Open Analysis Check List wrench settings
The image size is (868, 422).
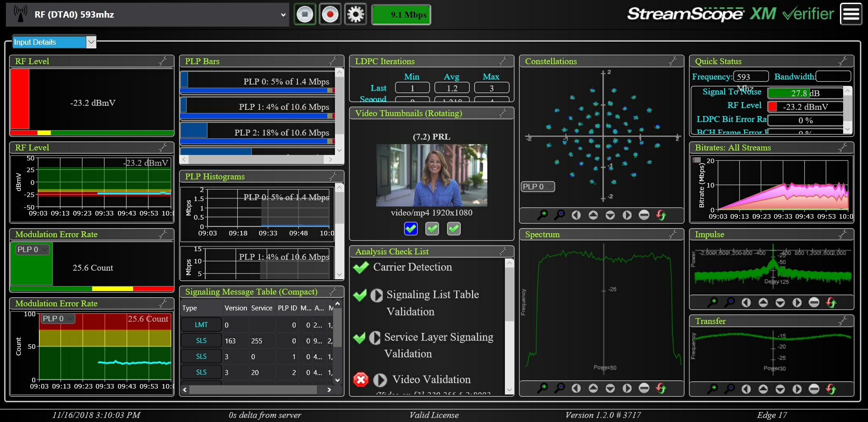point(503,251)
